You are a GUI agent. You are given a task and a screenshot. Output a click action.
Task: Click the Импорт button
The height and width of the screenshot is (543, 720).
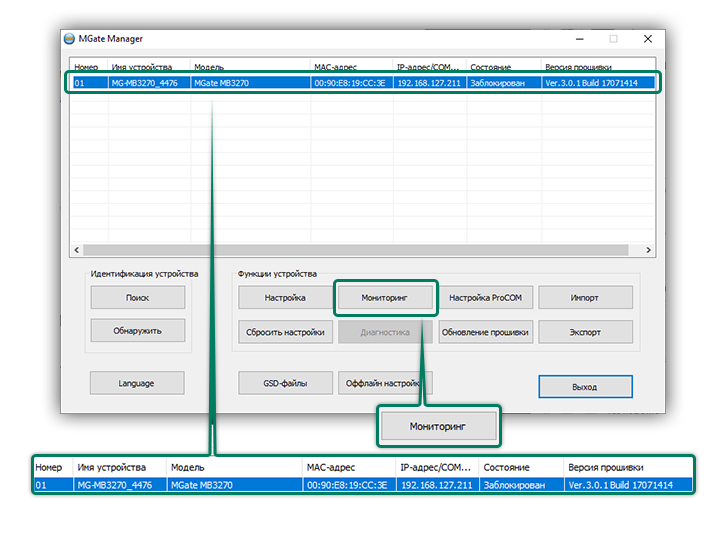(585, 297)
